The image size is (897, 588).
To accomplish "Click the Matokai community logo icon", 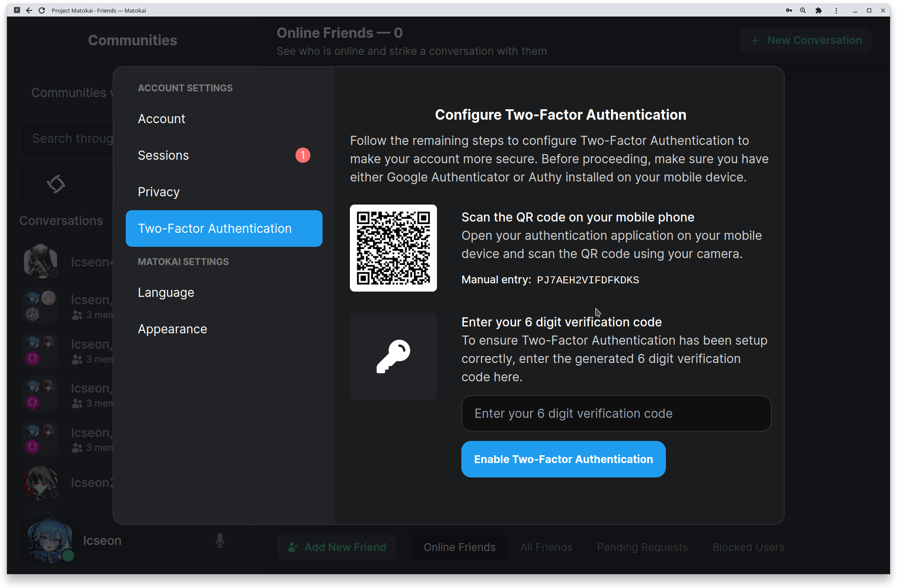I will (56, 184).
